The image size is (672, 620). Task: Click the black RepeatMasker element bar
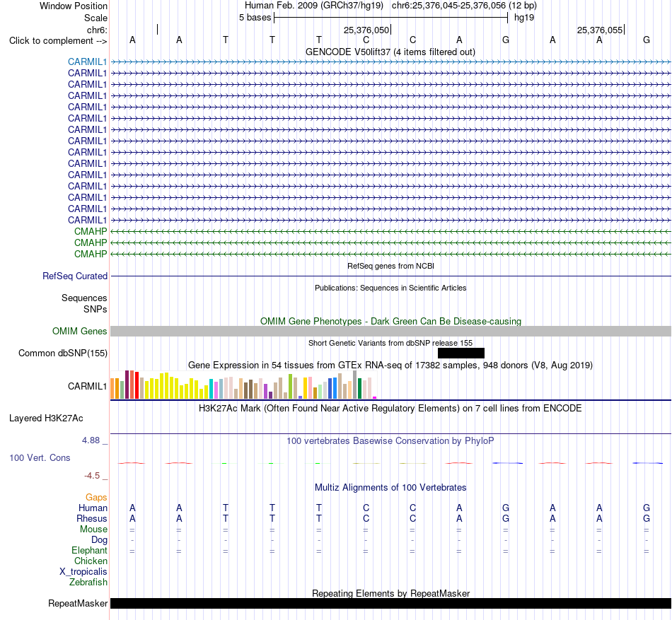tap(390, 603)
